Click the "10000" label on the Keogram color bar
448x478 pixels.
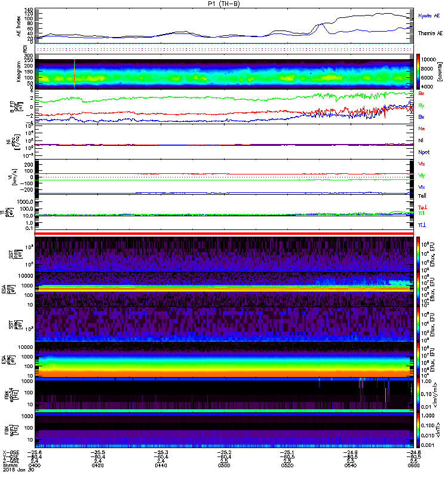[428, 59]
